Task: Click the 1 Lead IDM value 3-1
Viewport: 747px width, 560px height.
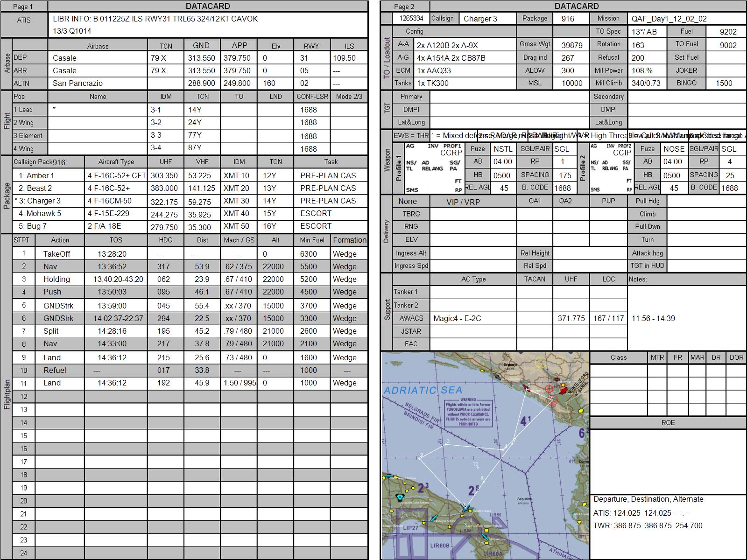Action: tap(155, 110)
